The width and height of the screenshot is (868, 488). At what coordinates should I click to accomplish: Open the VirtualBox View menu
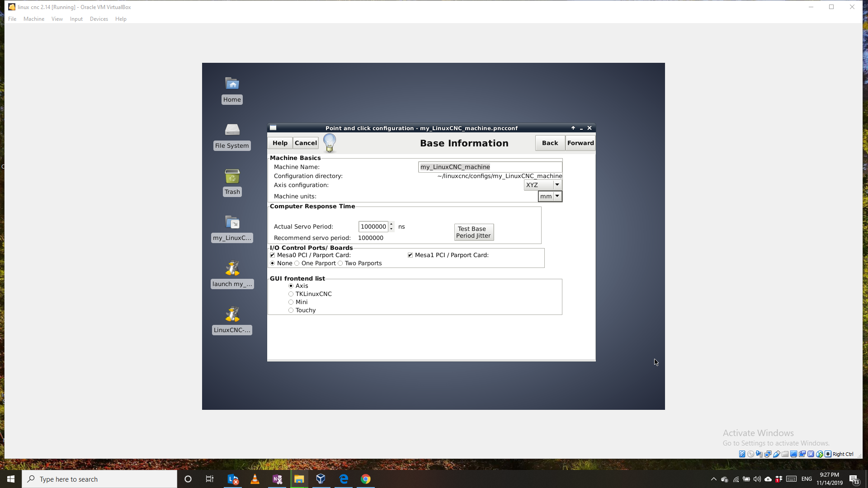(x=57, y=19)
